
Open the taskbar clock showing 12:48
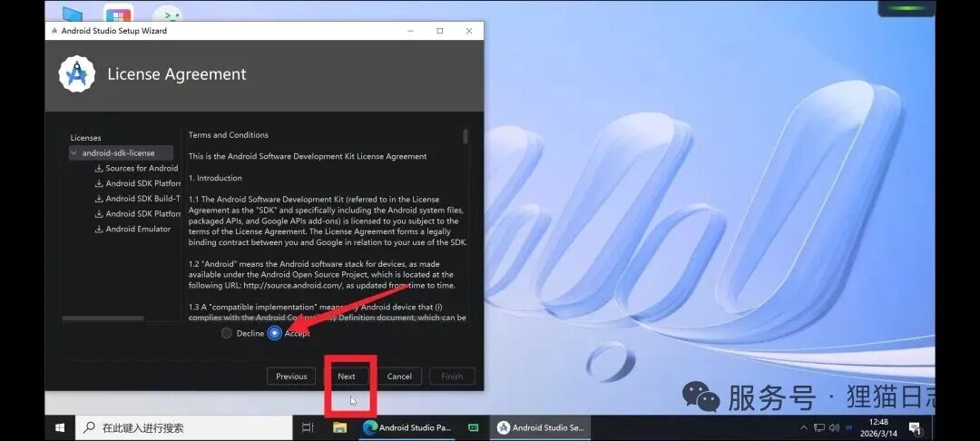[878, 428]
